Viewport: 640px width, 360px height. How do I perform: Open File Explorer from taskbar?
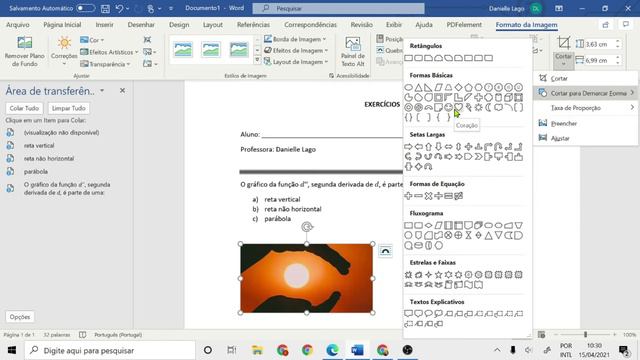[258, 350]
